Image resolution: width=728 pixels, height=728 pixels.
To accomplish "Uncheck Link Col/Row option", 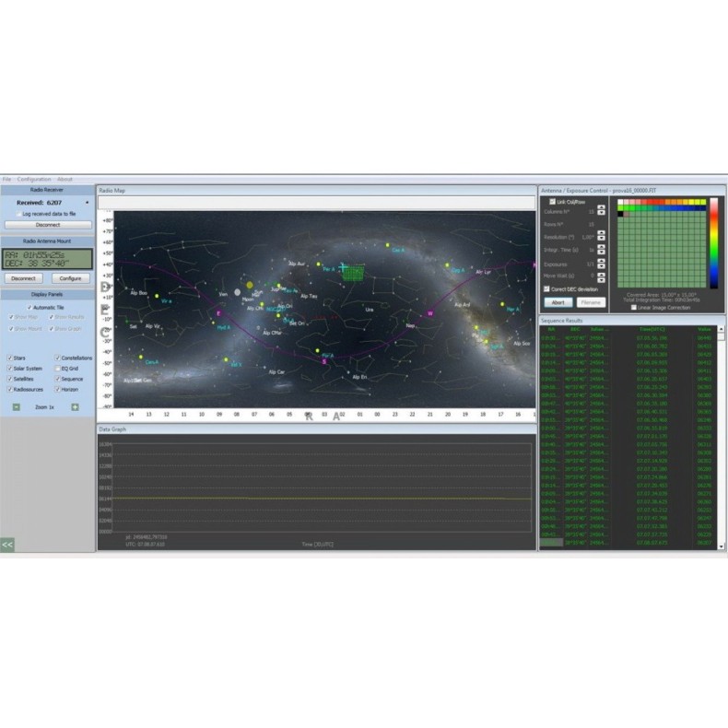I will [x=552, y=201].
